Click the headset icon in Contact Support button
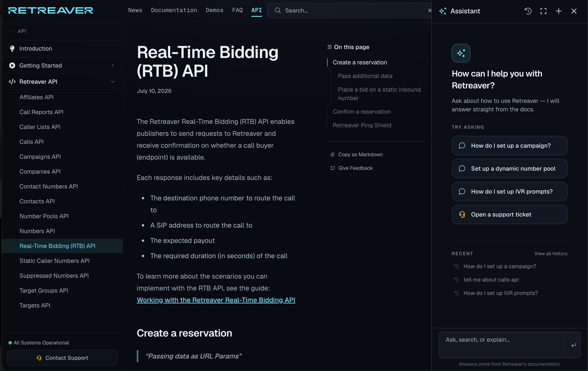This screenshot has width=588, height=371. pyautogui.click(x=39, y=358)
